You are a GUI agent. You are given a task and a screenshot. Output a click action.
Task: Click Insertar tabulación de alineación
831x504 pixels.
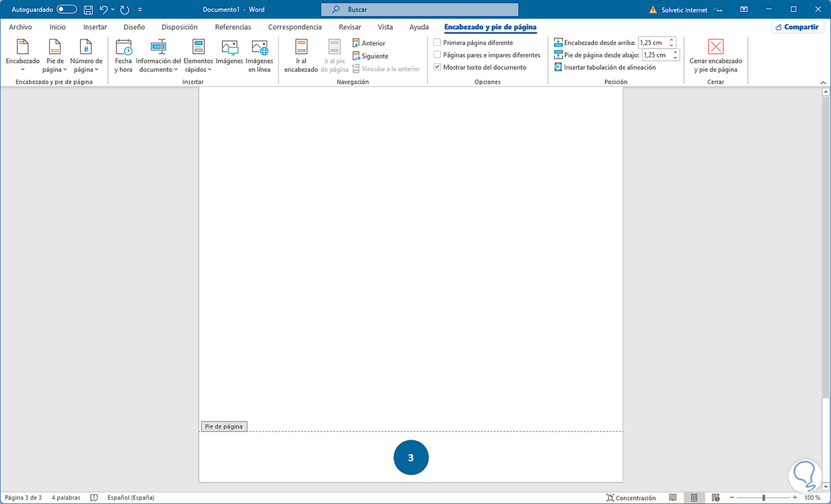click(605, 67)
